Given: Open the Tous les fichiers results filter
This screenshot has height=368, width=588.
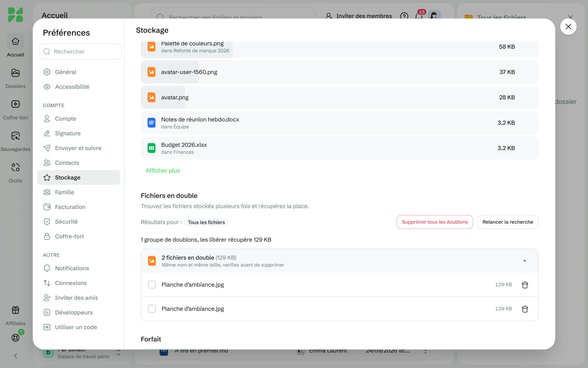Looking at the screenshot, I should (x=206, y=222).
